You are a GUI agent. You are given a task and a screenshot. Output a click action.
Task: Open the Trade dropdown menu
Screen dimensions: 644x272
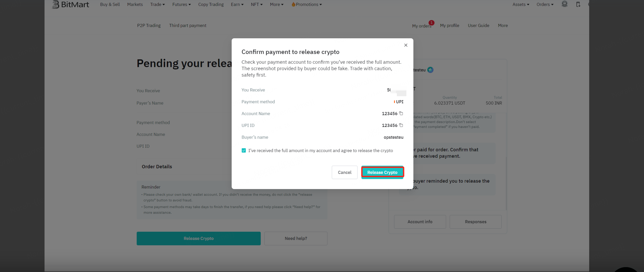click(157, 4)
